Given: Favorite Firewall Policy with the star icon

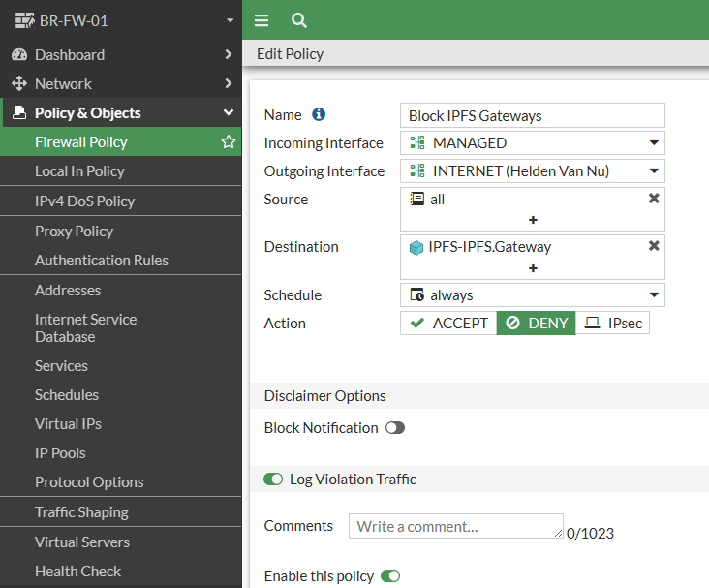Looking at the screenshot, I should click(229, 142).
